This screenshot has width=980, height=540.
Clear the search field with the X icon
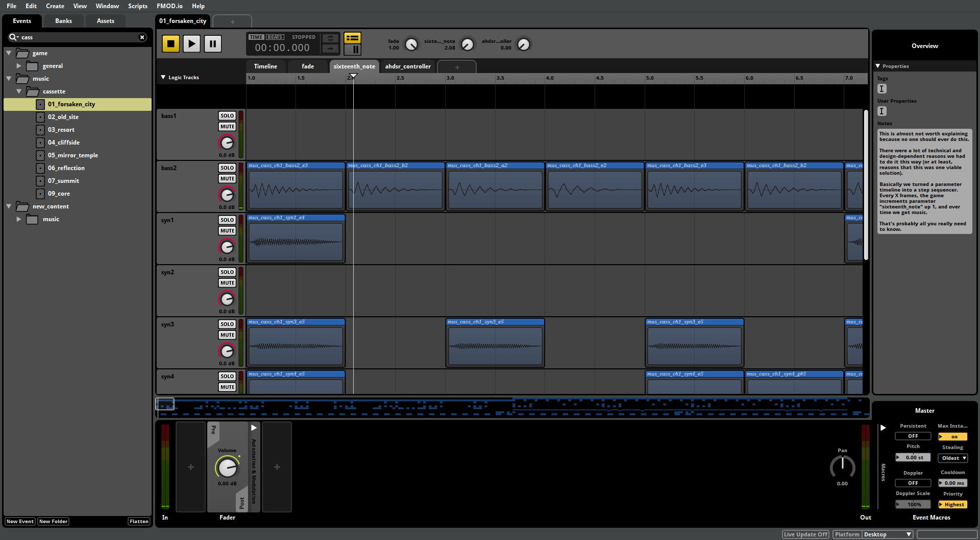click(x=142, y=37)
